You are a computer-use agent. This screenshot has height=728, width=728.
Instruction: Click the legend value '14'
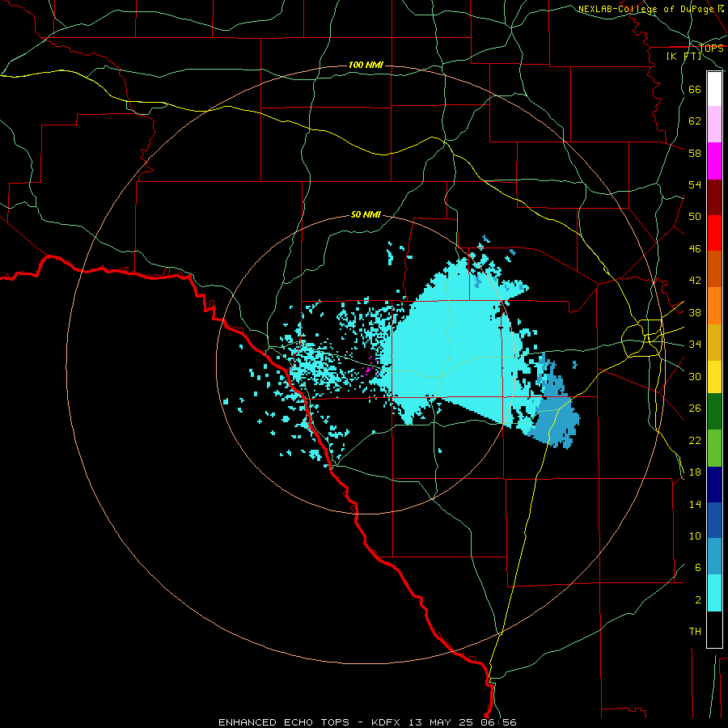click(695, 504)
